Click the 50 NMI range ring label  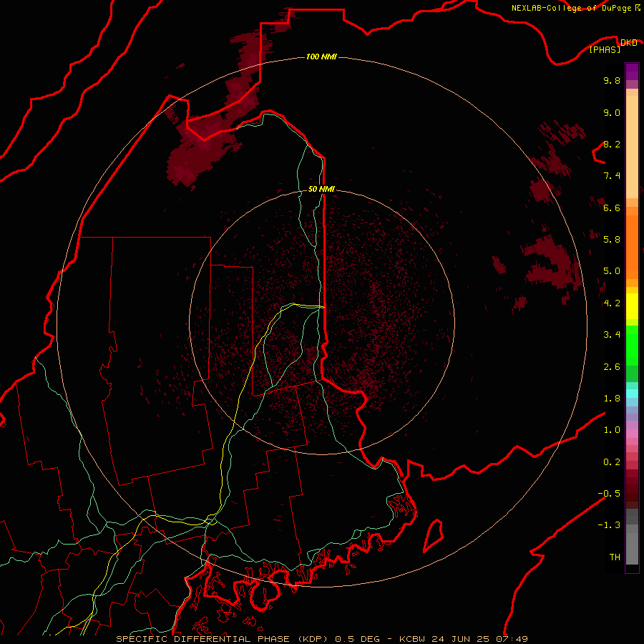(321, 189)
